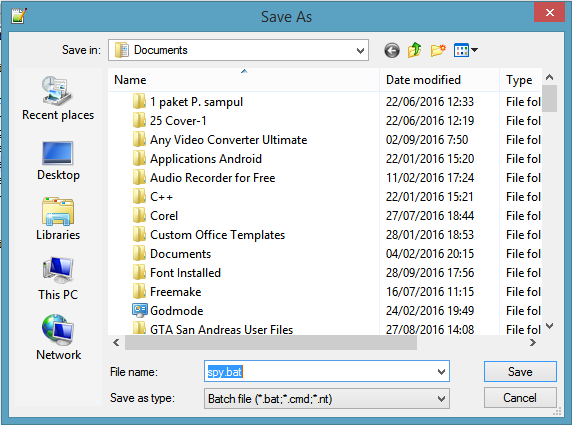572x425 pixels.
Task: Open the view menu dropdown arrow
Action: click(475, 50)
